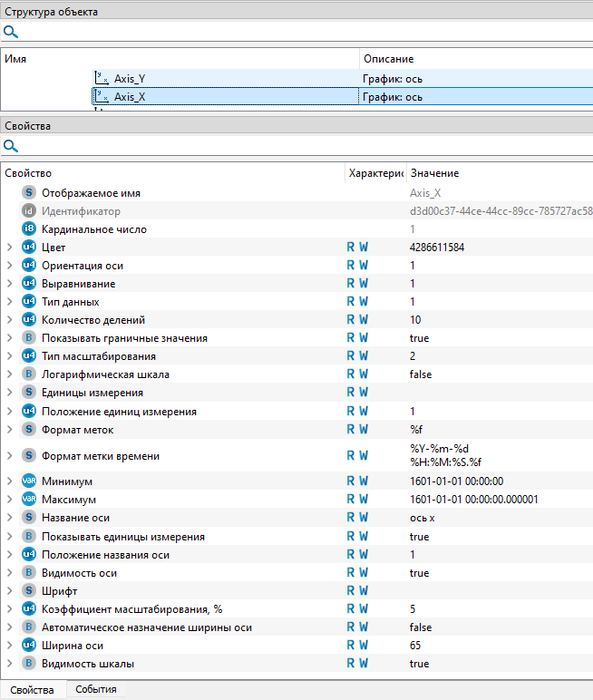Click the VAR icon beside Минимум
Viewport: 593px width, 700px height.
(x=28, y=481)
